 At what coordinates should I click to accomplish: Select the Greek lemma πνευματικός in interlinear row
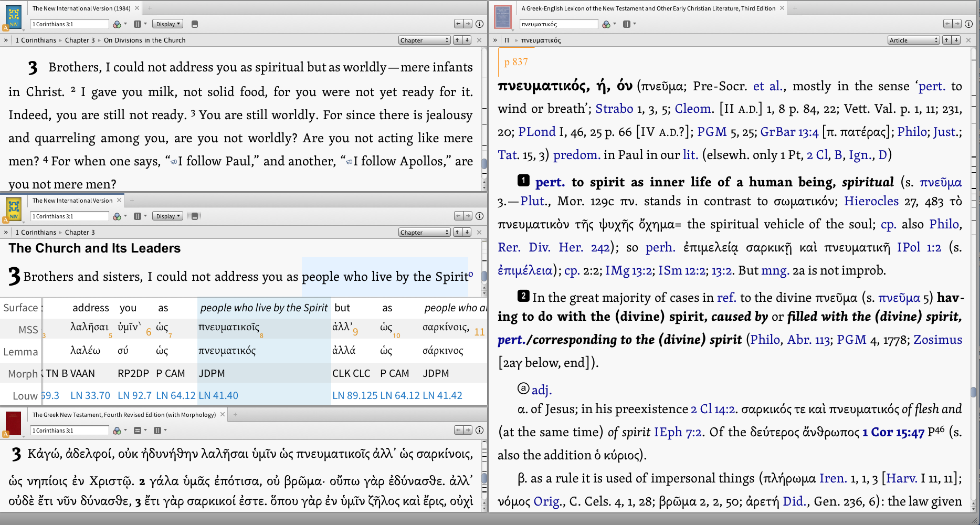pos(227,351)
